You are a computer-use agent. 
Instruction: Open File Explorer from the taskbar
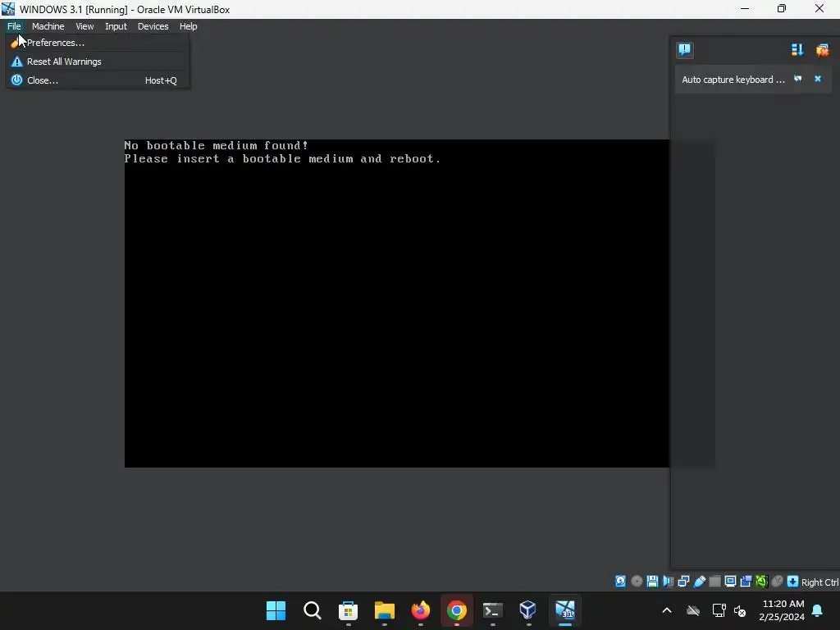(385, 610)
